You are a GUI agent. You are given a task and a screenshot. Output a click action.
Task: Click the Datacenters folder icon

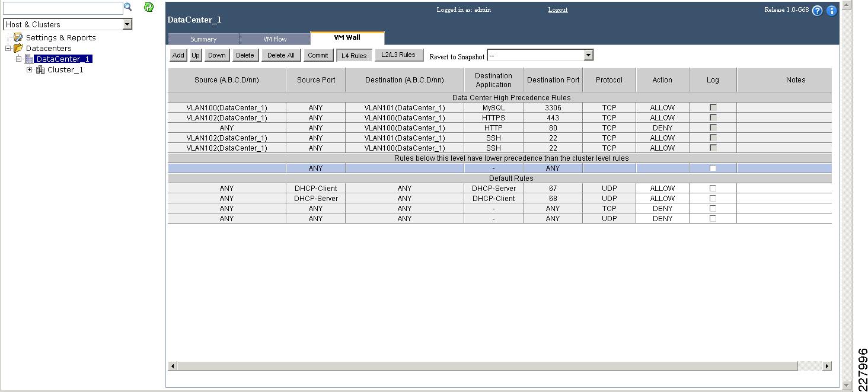18,48
